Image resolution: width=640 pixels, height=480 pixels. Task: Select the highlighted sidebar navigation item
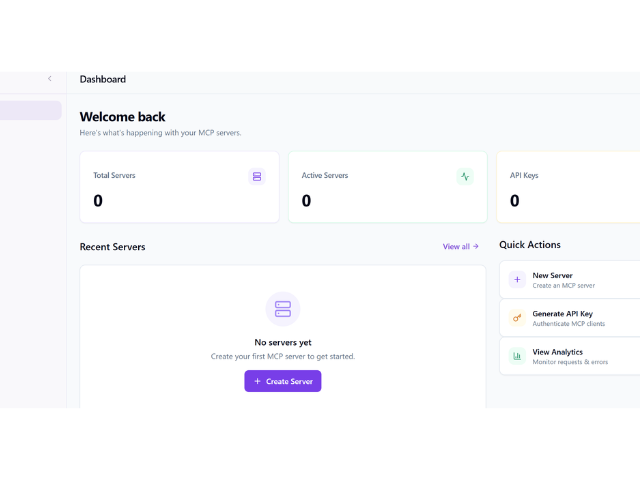(x=30, y=110)
